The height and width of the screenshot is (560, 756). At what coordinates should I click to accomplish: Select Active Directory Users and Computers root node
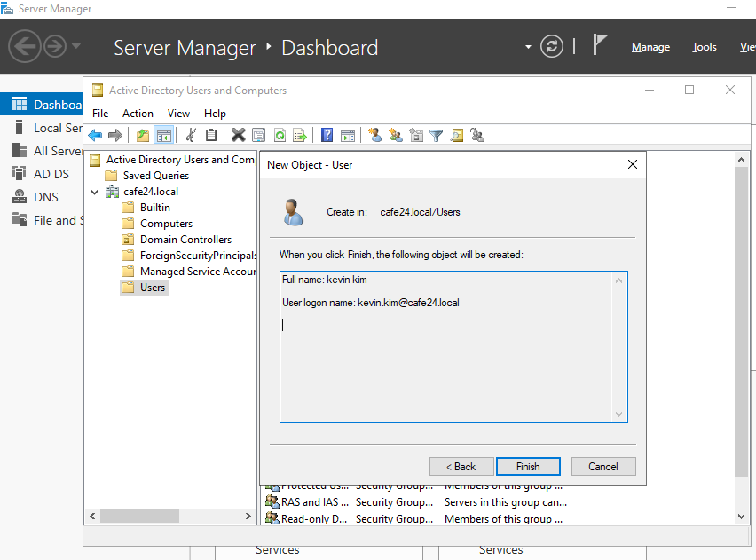tap(180, 160)
